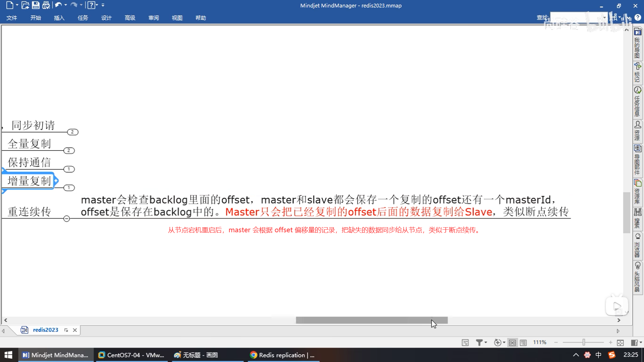The width and height of the screenshot is (644, 362).
Task: Click the horizontal scrollbar thumb
Action: 371,320
